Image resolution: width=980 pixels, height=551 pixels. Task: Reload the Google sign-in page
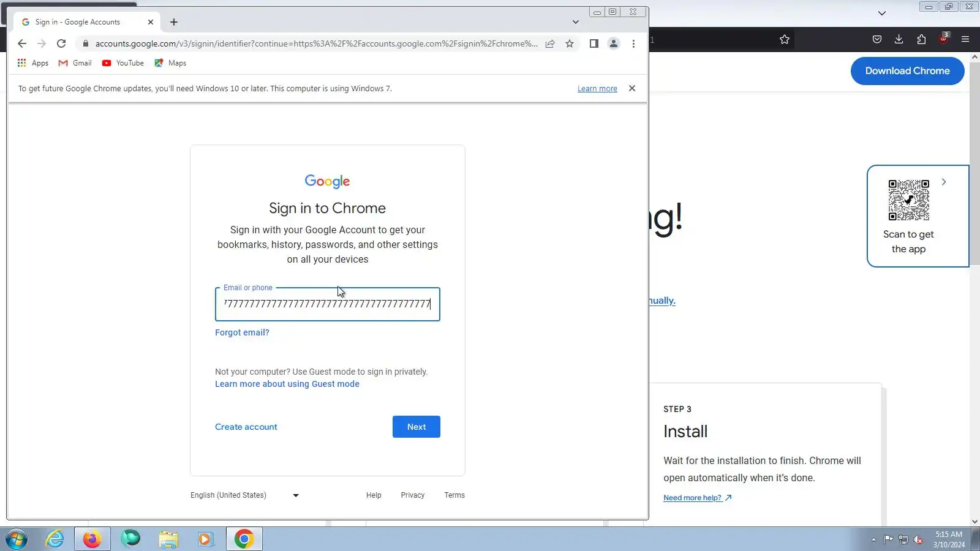(61, 43)
